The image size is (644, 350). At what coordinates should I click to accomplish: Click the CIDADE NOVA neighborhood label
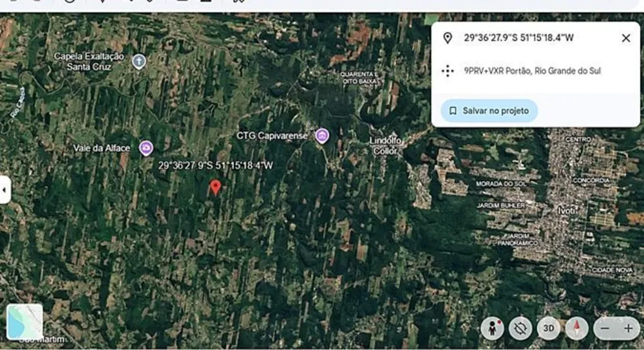[x=612, y=270]
